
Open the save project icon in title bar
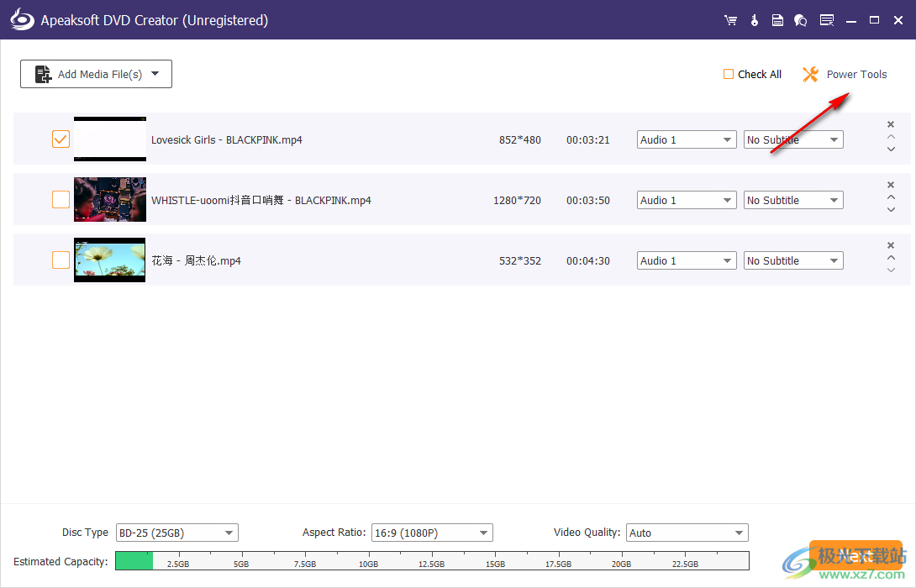pos(777,20)
